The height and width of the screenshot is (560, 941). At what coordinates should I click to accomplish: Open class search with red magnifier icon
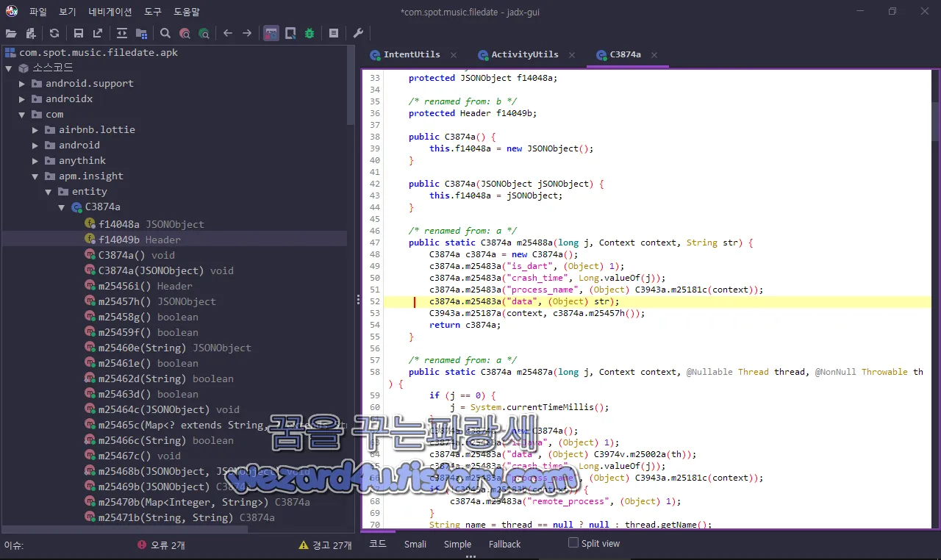(185, 33)
